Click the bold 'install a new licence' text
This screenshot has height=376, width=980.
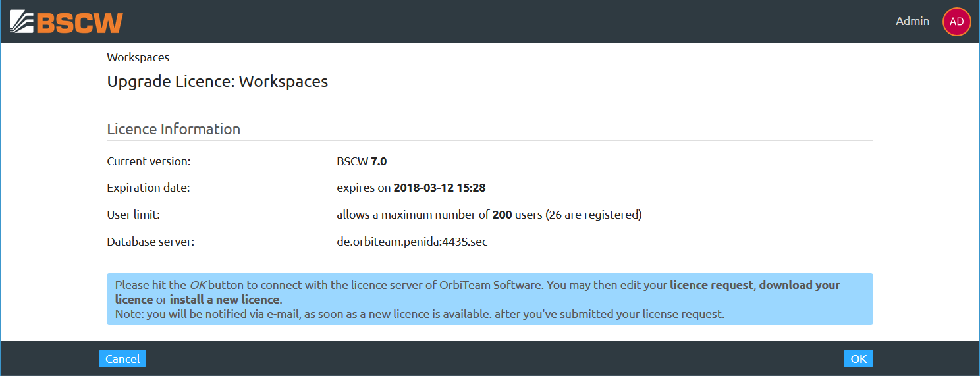point(225,300)
